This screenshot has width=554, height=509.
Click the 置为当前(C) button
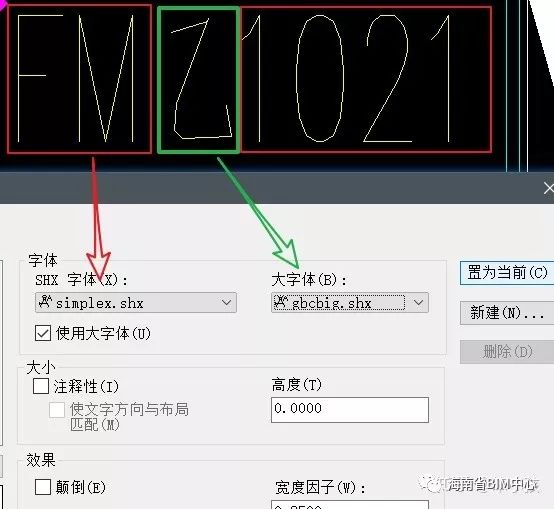pos(507,273)
